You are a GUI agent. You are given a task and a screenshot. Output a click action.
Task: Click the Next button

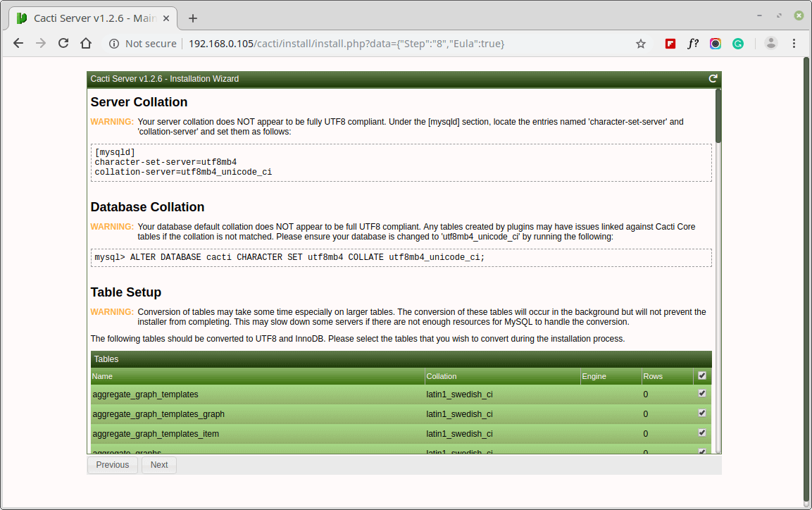[159, 465]
